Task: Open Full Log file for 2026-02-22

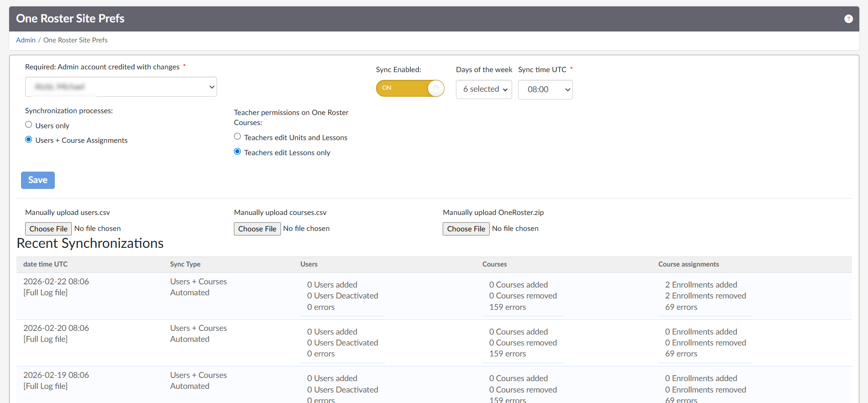Action: [x=46, y=293]
